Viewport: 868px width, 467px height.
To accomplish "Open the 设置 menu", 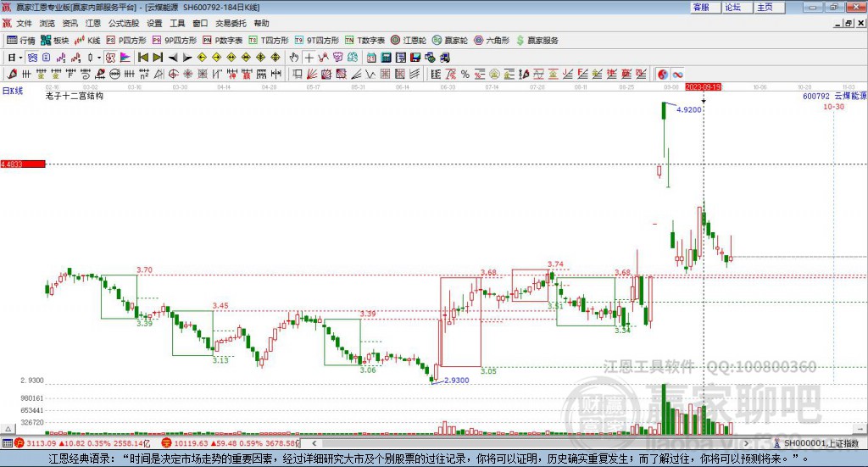I will click(x=154, y=23).
